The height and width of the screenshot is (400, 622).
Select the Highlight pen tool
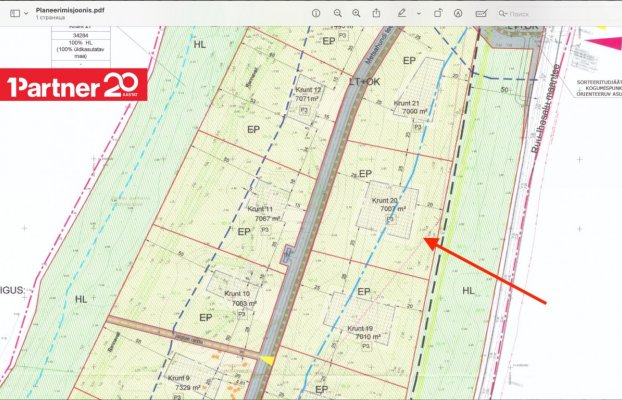point(401,14)
